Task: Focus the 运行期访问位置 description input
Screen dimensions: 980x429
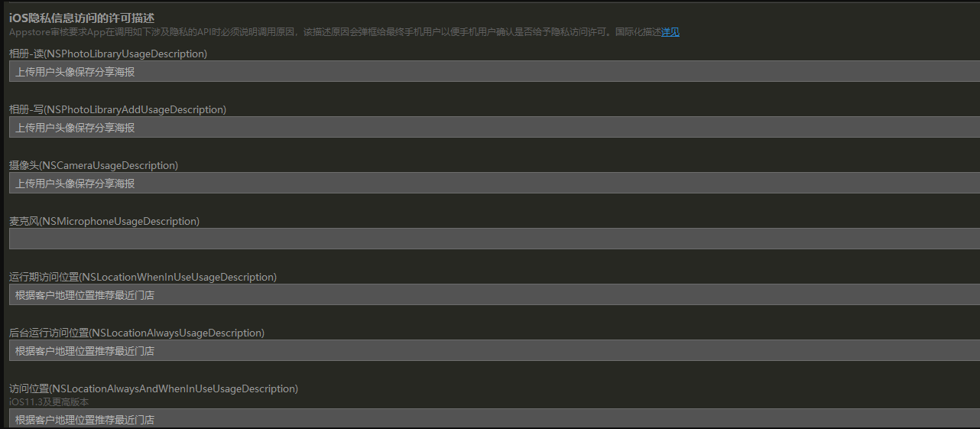Action: (494, 294)
